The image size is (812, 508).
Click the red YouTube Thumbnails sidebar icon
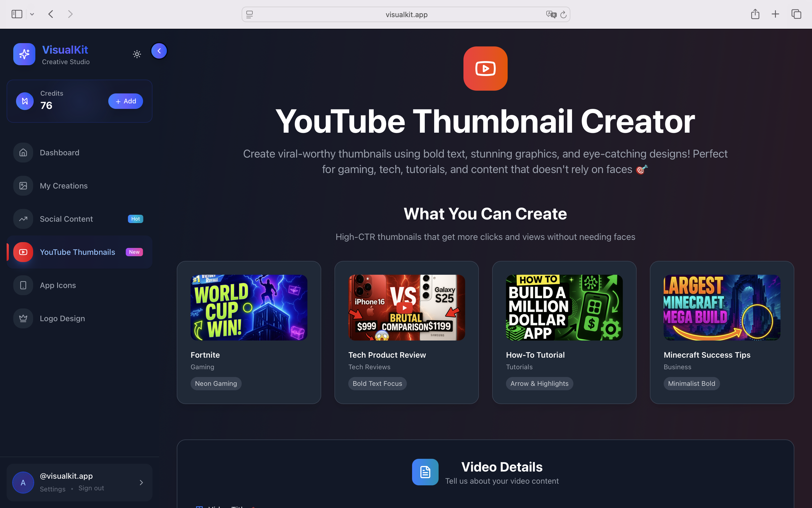click(23, 252)
